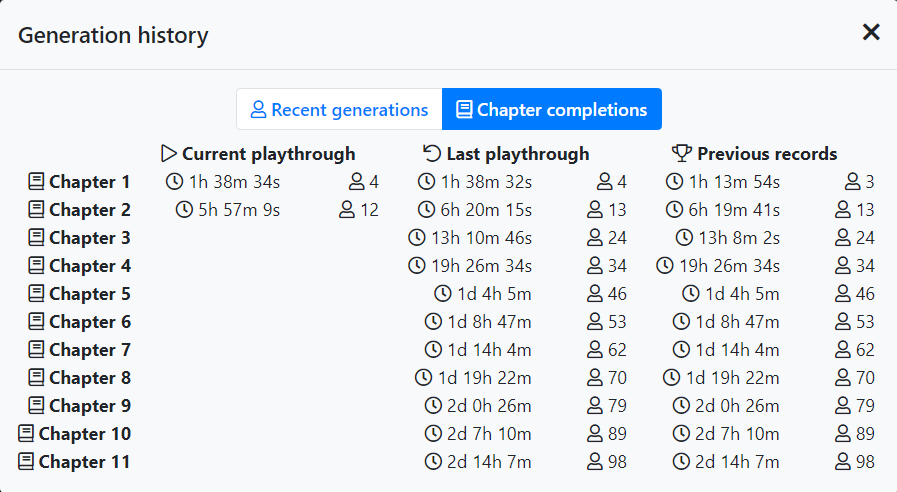This screenshot has width=897, height=492.
Task: Click the clock icon beside 13h 10m 46s
Action: (416, 237)
